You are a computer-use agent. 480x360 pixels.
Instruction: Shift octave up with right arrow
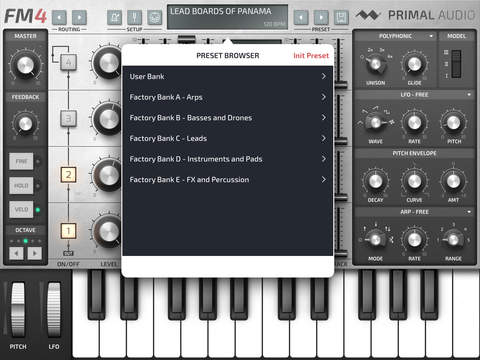(35, 253)
